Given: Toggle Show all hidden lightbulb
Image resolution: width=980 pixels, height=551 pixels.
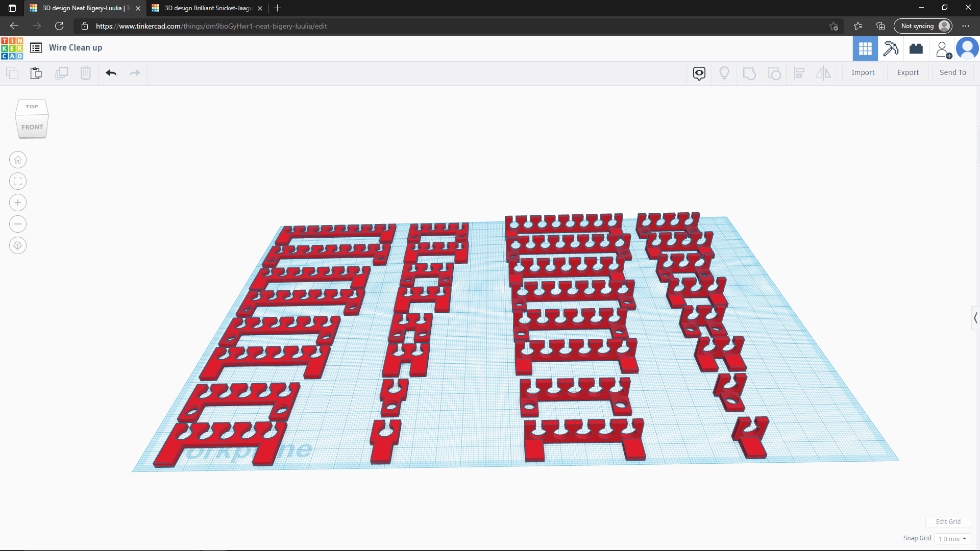Looking at the screenshot, I should coord(724,73).
